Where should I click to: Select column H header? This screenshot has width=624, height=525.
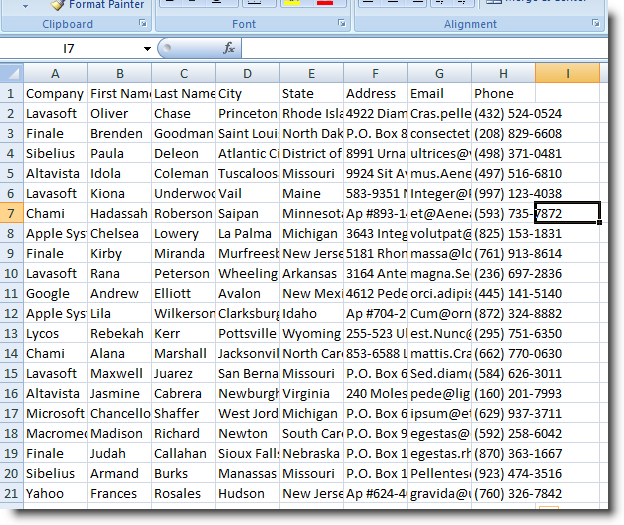pos(503,73)
